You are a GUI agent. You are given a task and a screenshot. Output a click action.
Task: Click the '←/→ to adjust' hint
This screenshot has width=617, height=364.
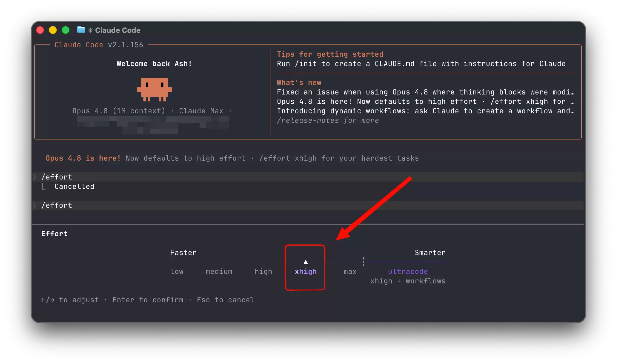coord(70,300)
